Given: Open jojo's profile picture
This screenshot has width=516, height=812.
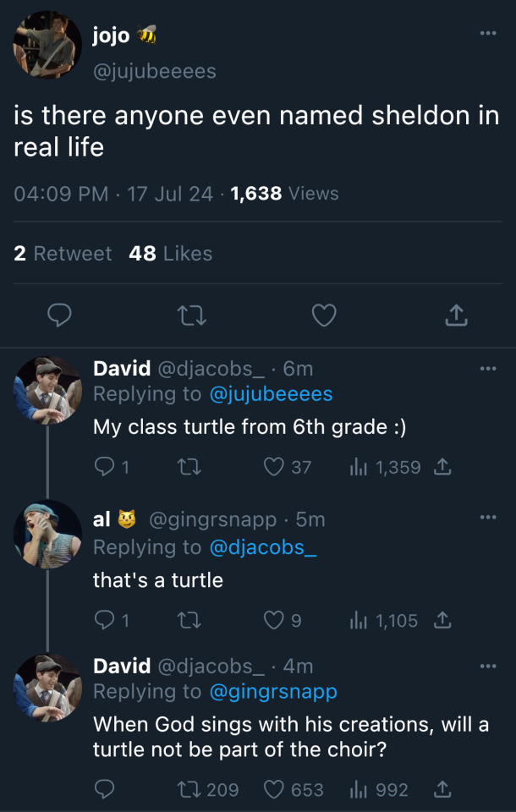Looking at the screenshot, I should (x=47, y=45).
